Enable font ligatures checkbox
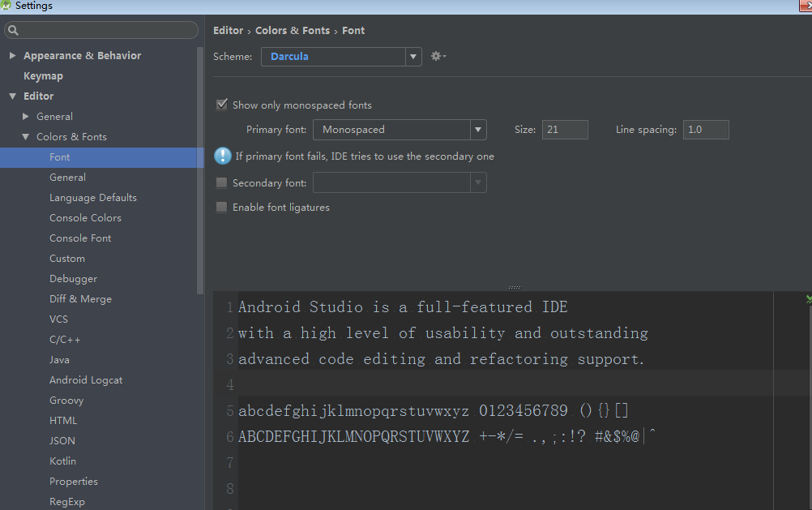This screenshot has height=510, width=812. point(222,208)
